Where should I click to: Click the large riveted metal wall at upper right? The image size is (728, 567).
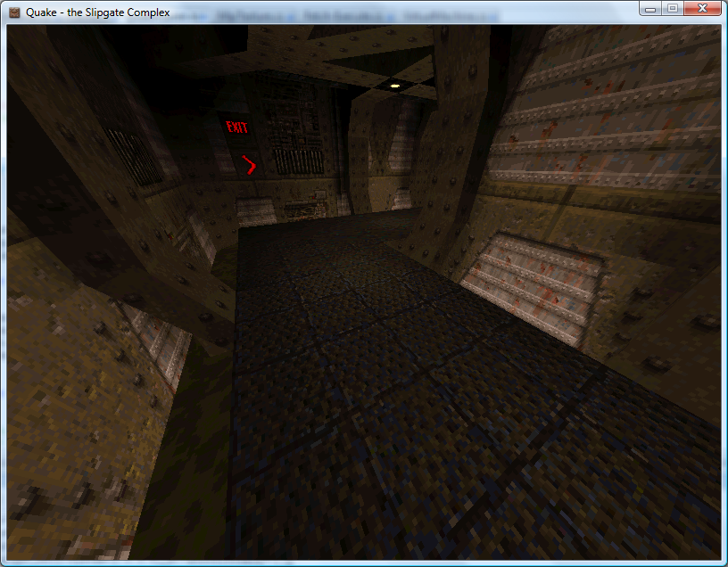(607, 116)
